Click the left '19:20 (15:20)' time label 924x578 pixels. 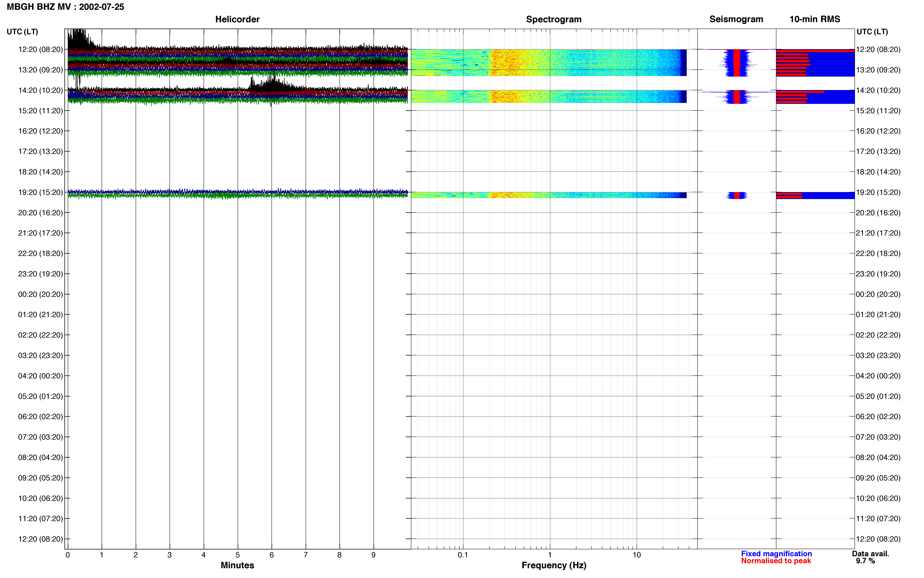point(41,192)
